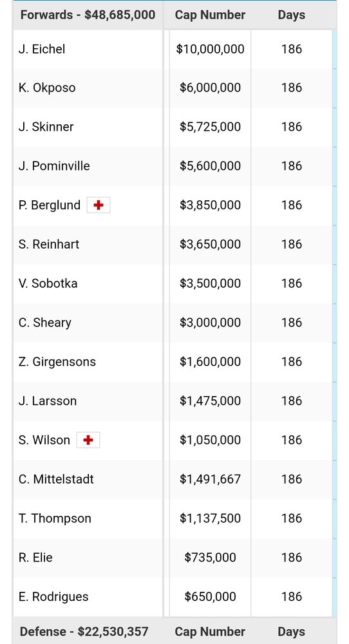The image size is (349, 644).
Task: Open C. Sheary player link
Action: click(45, 323)
